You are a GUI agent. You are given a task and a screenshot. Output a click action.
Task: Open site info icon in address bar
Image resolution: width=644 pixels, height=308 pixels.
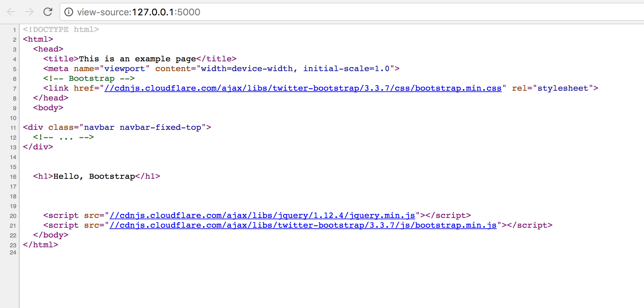[x=69, y=12]
